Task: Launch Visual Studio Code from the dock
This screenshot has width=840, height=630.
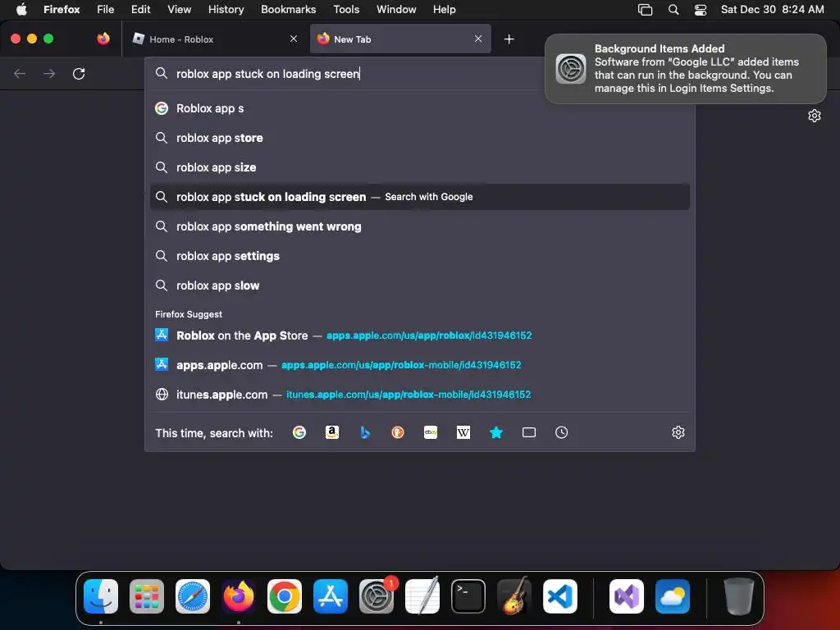Action: [560, 596]
